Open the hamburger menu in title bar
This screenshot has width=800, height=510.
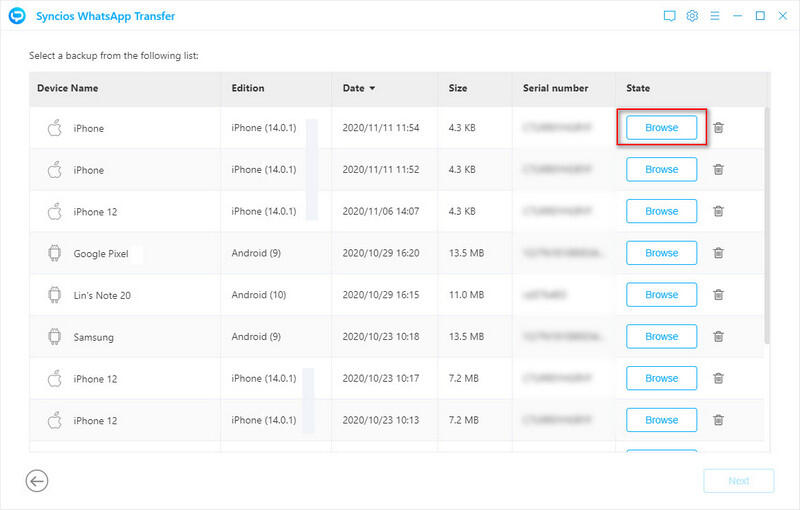pos(715,16)
